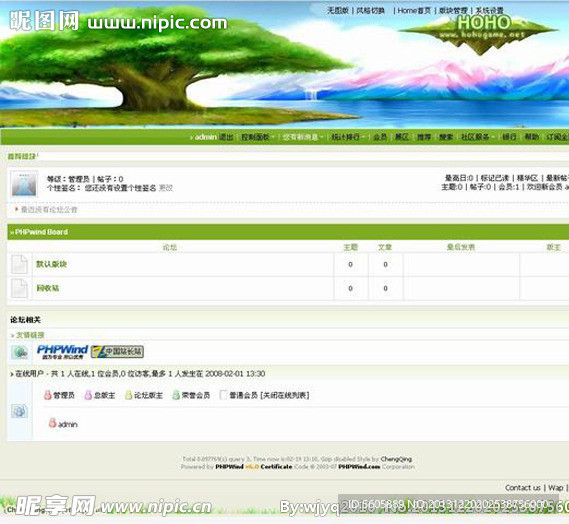Click the PHPwind Board category header

pos(41,232)
